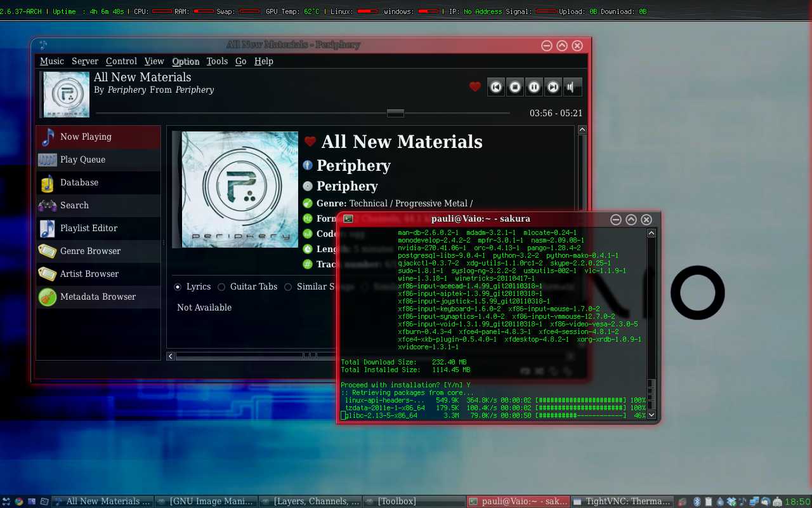Open the Artist Browser
This screenshot has height=508, width=812.
pos(98,274)
